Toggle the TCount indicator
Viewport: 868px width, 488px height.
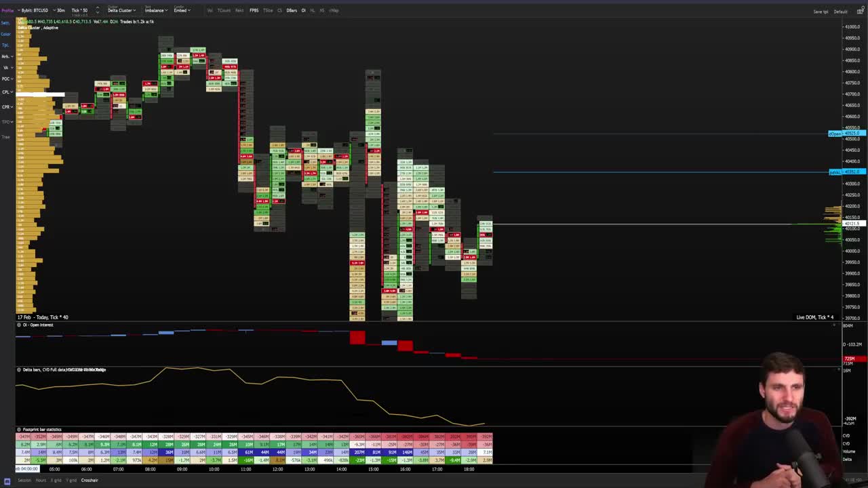pos(224,10)
